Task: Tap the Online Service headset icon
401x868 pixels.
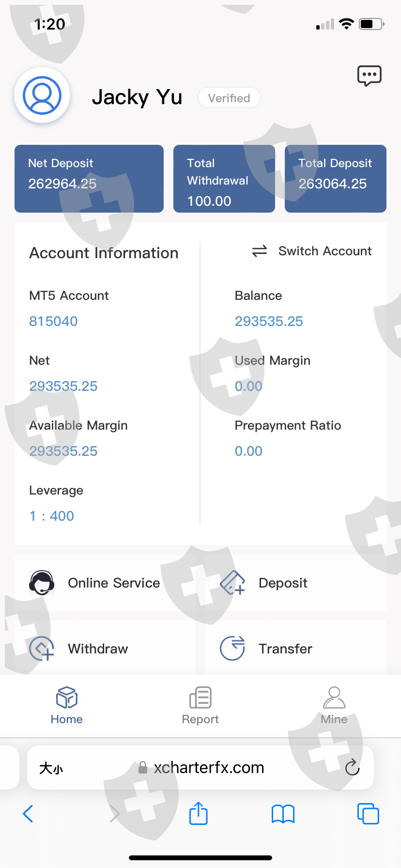Action: [42, 583]
